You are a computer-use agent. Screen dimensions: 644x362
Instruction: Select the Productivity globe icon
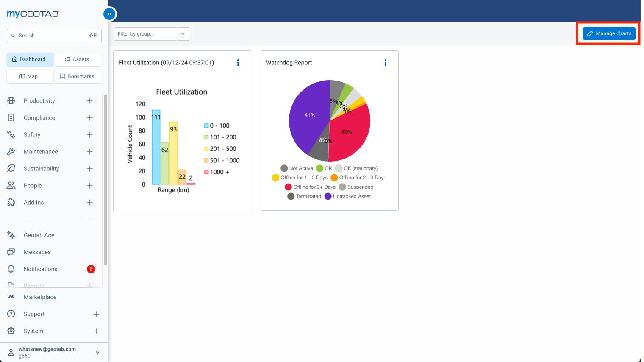coord(11,100)
